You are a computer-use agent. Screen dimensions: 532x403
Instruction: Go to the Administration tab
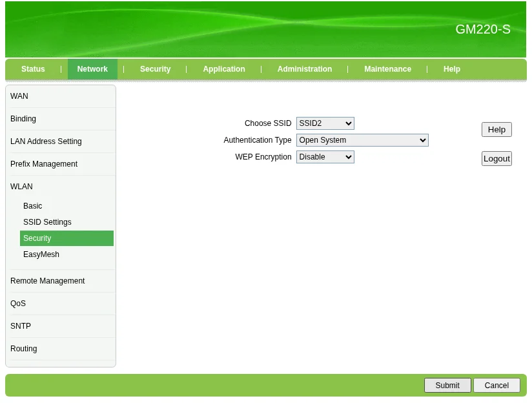tap(305, 69)
